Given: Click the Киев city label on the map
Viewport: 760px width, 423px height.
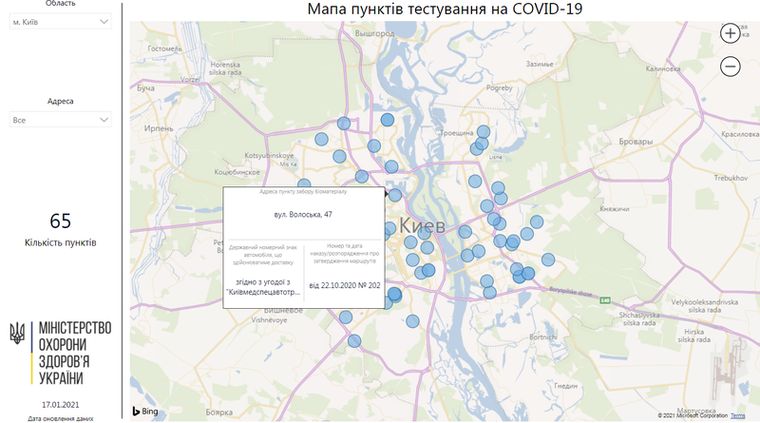Looking at the screenshot, I should 422,226.
